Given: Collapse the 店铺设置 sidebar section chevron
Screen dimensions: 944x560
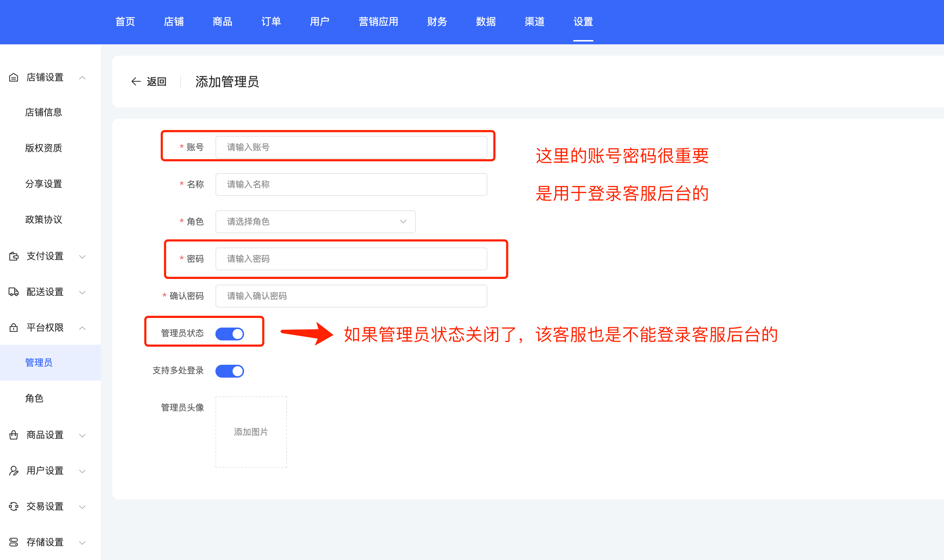Looking at the screenshot, I should click(82, 78).
